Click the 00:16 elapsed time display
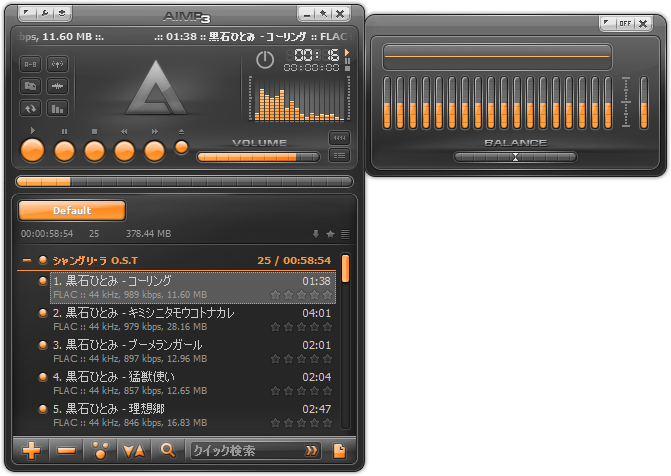The height and width of the screenshot is (476, 671). tap(317, 55)
